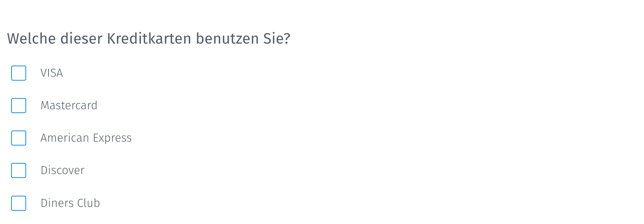Select American Express by clicking its label
The width and height of the screenshot is (644, 224).
pos(86,138)
